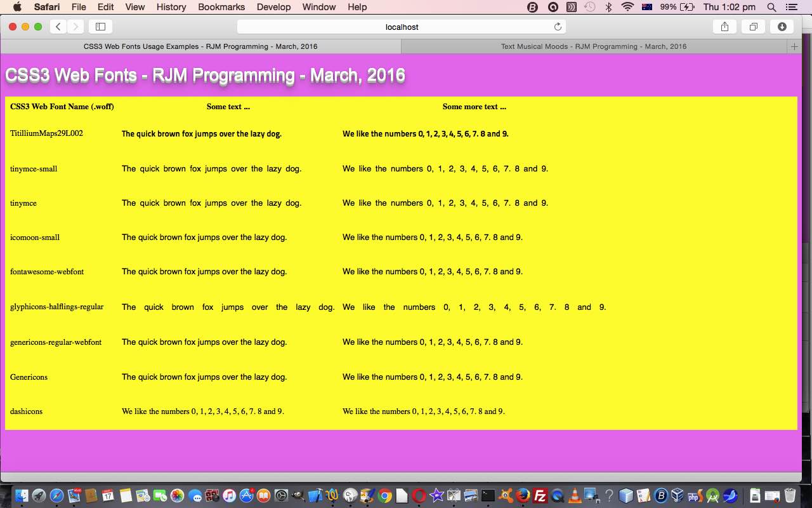
Task: Reload the localhost page
Action: click(x=558, y=27)
